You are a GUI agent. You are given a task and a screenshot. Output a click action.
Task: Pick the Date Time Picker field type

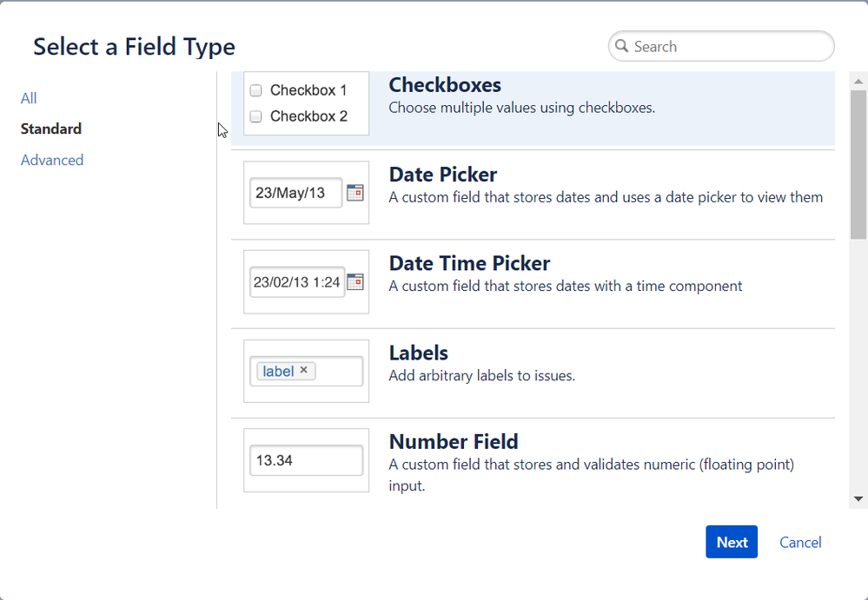click(533, 284)
